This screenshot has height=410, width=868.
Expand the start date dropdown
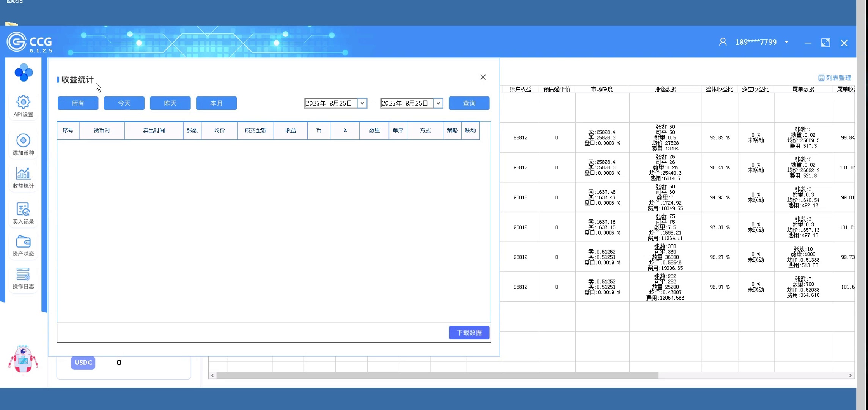tap(362, 103)
